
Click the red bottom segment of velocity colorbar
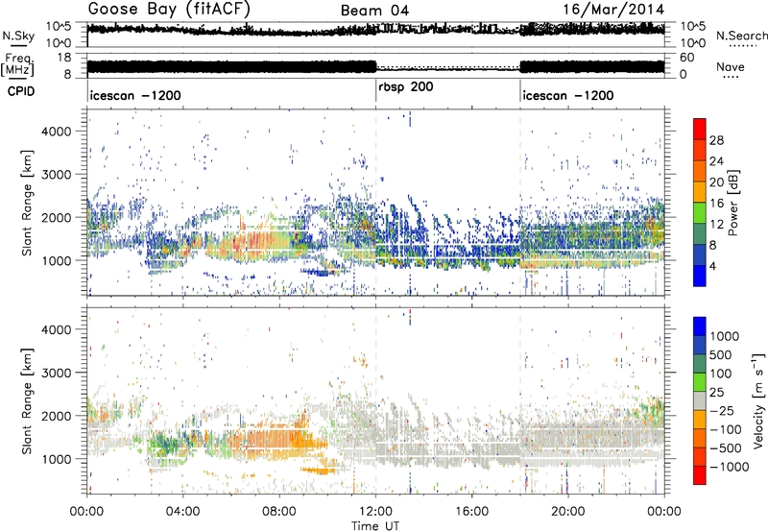(700, 475)
